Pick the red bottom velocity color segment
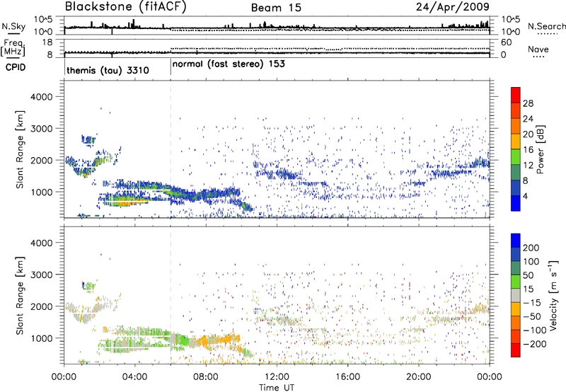The height and width of the screenshot is (392, 566). (516, 350)
